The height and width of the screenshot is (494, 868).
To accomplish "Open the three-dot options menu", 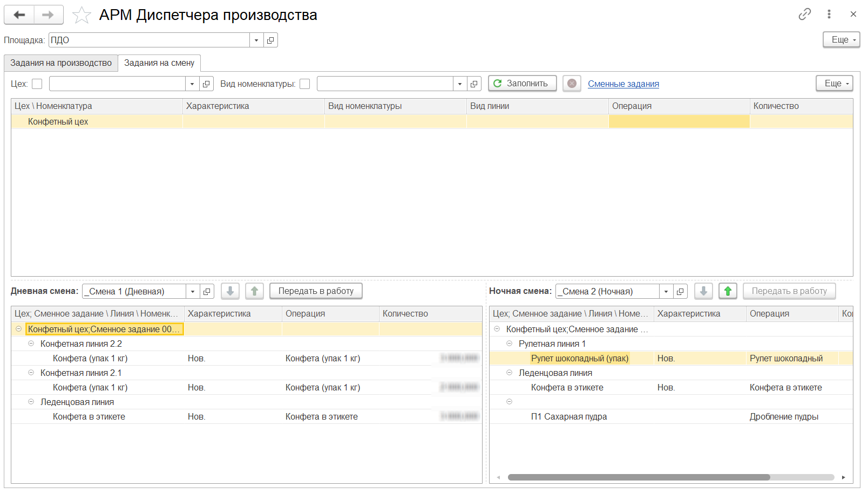I will [x=829, y=14].
